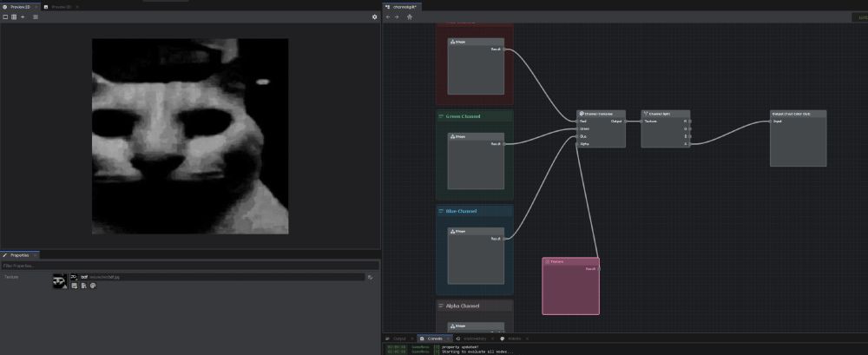
Task: Click the large Texture thumbnail in Properties
Action: click(x=60, y=281)
